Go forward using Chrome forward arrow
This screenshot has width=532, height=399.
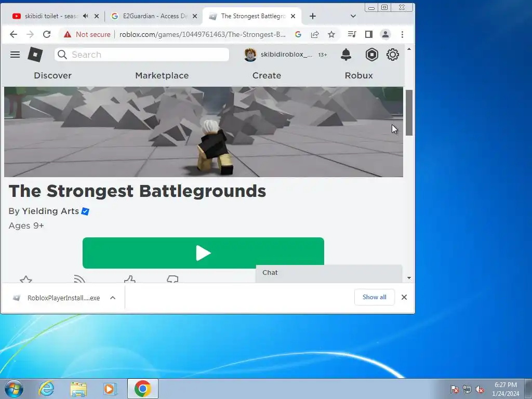pos(30,34)
